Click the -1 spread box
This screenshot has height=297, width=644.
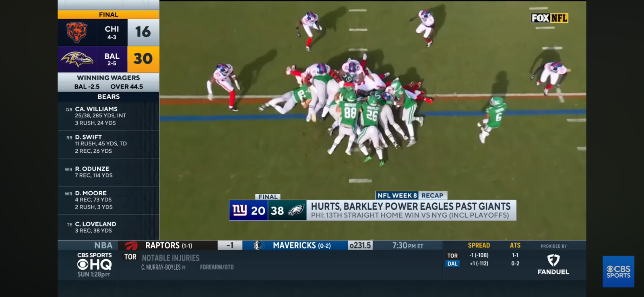(230, 245)
